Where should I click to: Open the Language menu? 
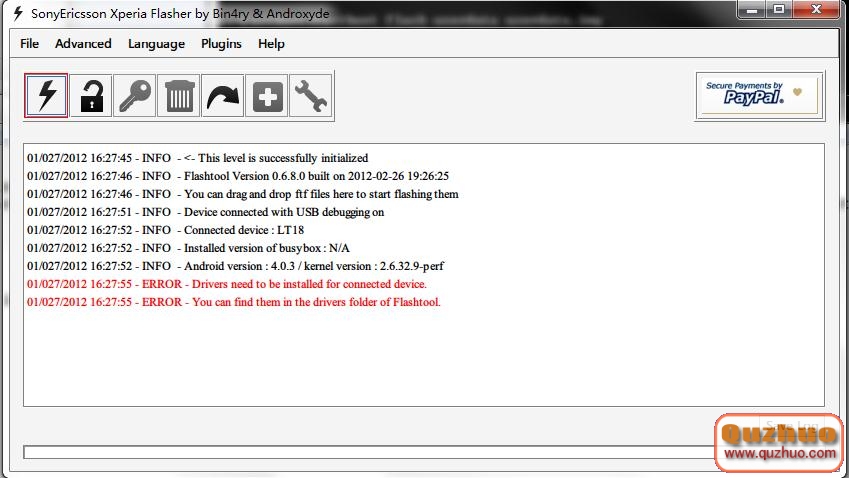[156, 44]
